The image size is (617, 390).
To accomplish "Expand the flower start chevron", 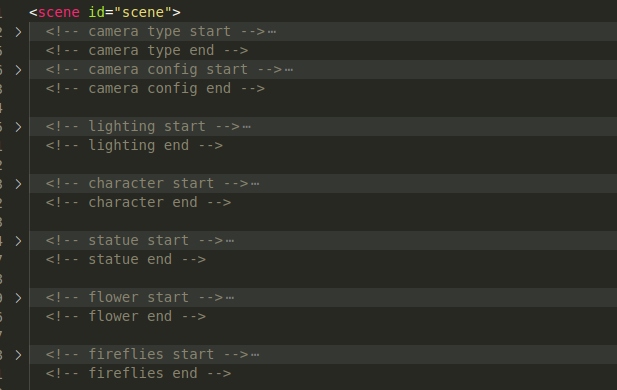I will coord(18,298).
